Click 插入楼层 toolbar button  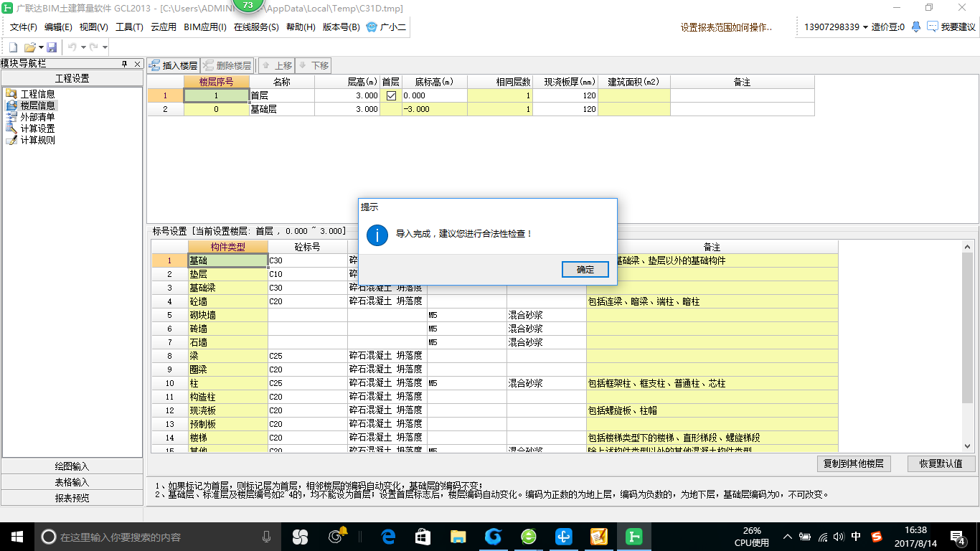pyautogui.click(x=173, y=65)
